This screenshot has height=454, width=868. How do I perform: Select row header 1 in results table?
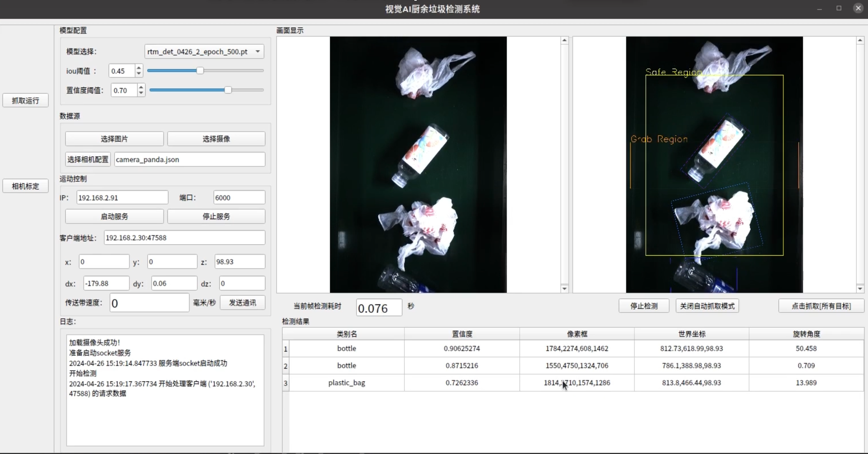(x=286, y=349)
